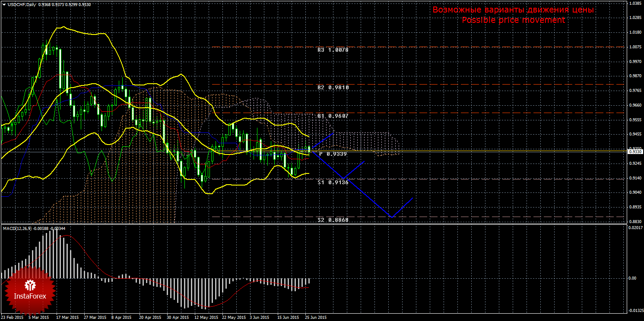
Task: Select the S2 0.8868 support label
Action: [333, 220]
